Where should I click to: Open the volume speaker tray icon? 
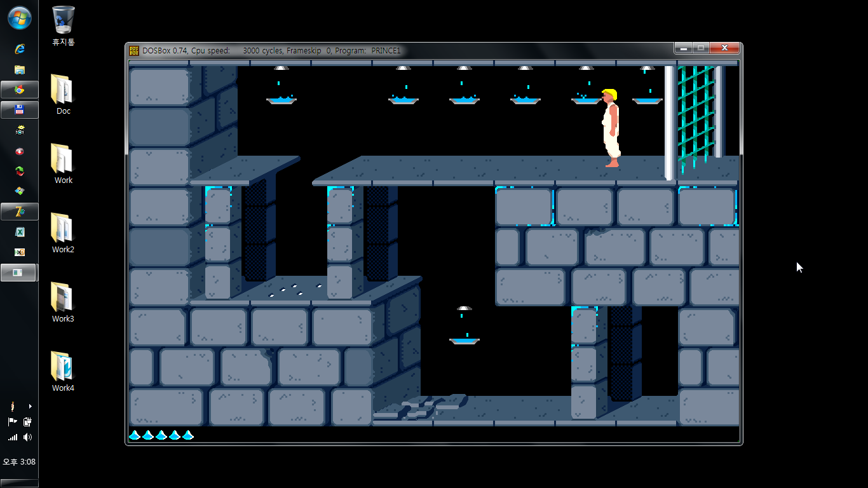click(x=27, y=437)
